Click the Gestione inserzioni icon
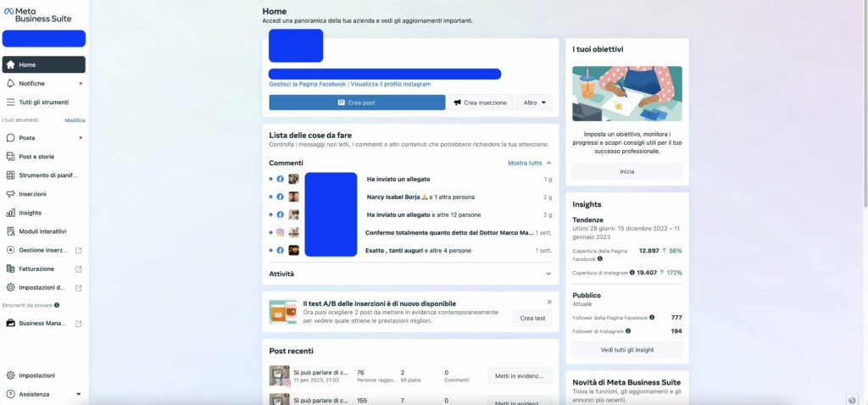Screen dimensions: 868x405 (10, 250)
